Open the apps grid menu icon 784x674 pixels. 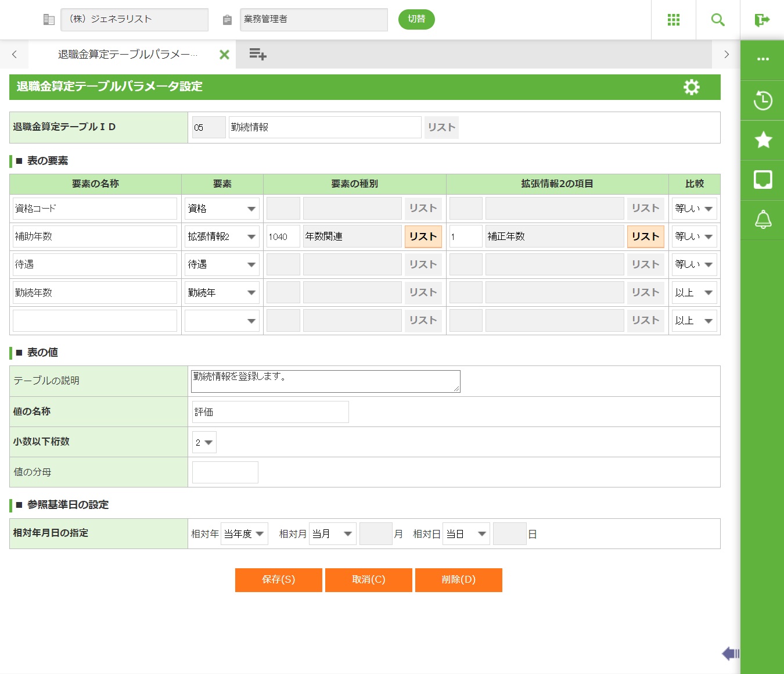coord(673,20)
